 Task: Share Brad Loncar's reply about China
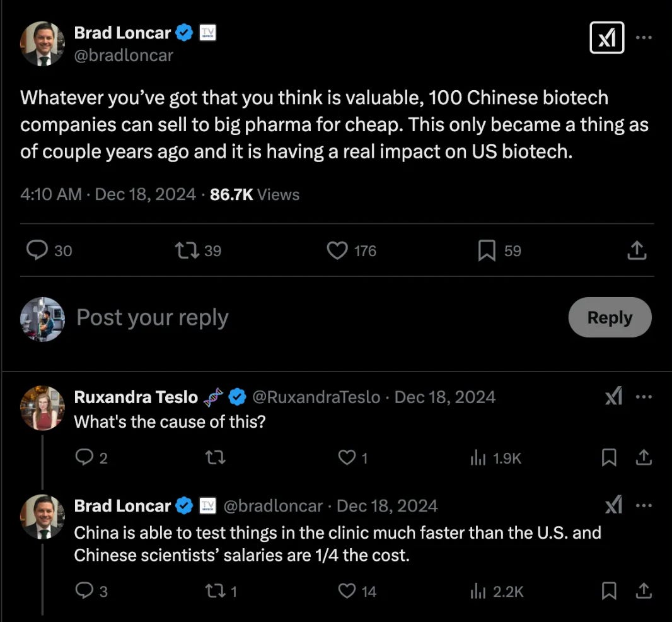pyautogui.click(x=643, y=590)
